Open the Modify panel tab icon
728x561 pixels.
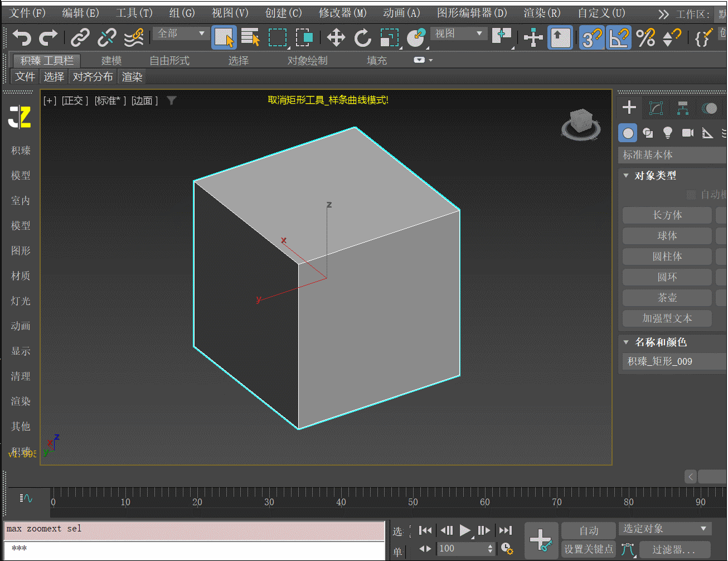point(656,108)
